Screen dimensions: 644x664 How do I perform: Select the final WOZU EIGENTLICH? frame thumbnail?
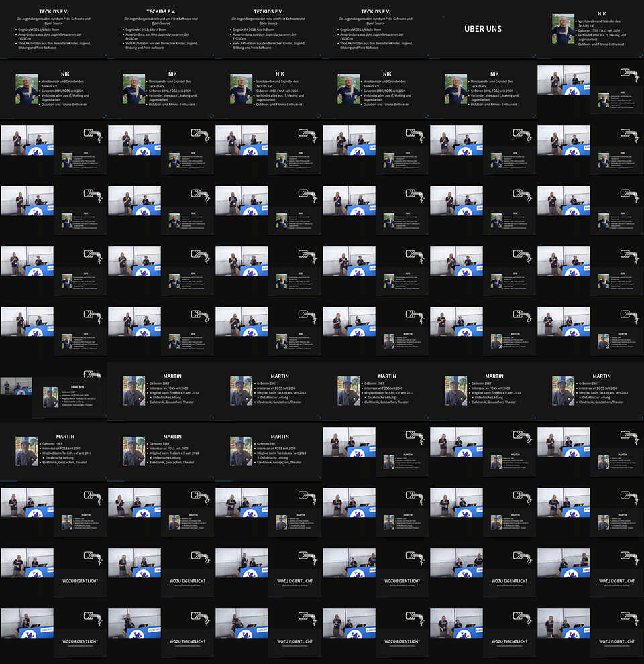pos(590,634)
